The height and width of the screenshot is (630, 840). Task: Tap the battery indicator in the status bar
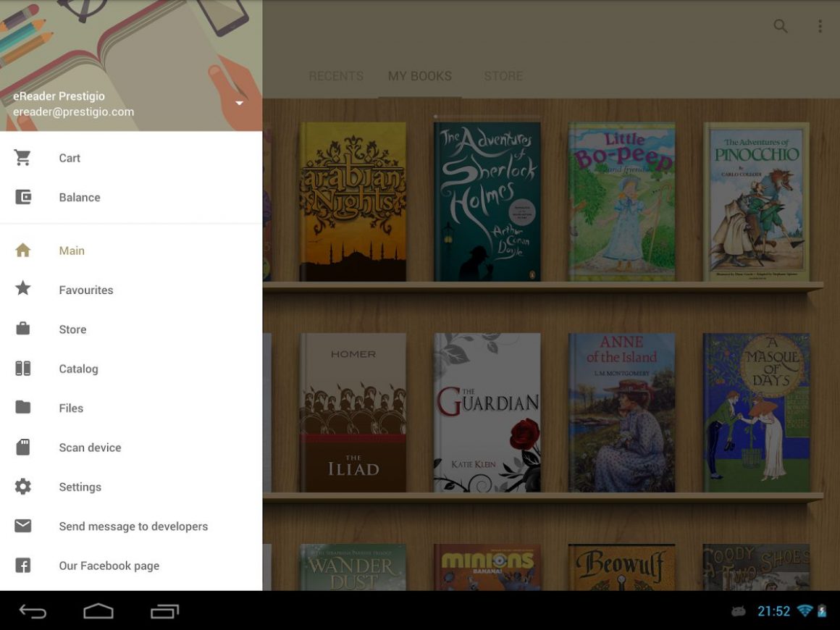pos(823,610)
